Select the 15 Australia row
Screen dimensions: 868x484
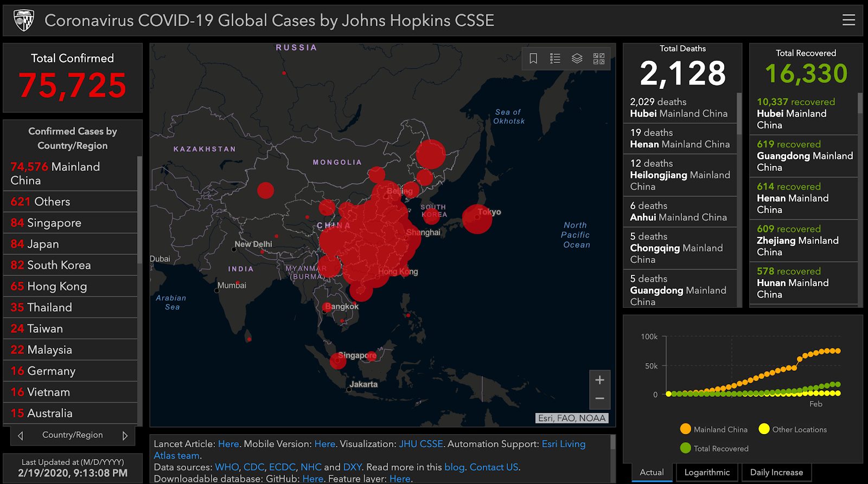pyautogui.click(x=70, y=413)
